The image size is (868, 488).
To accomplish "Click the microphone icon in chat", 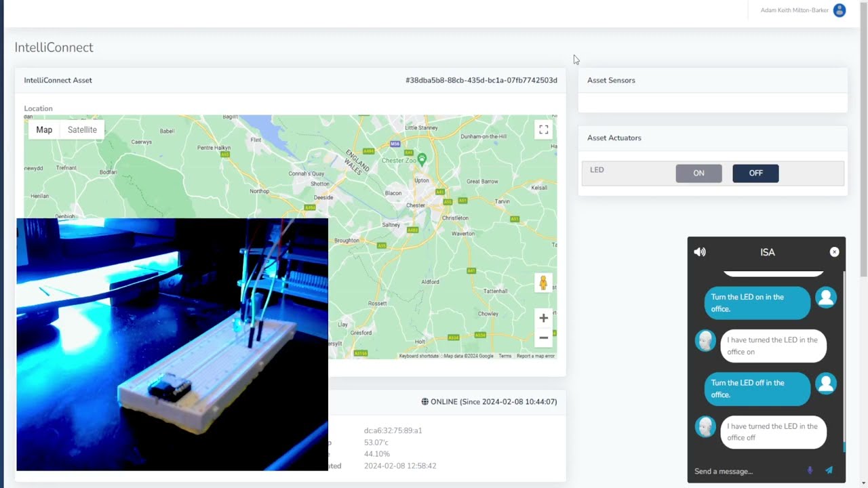I will (x=810, y=470).
